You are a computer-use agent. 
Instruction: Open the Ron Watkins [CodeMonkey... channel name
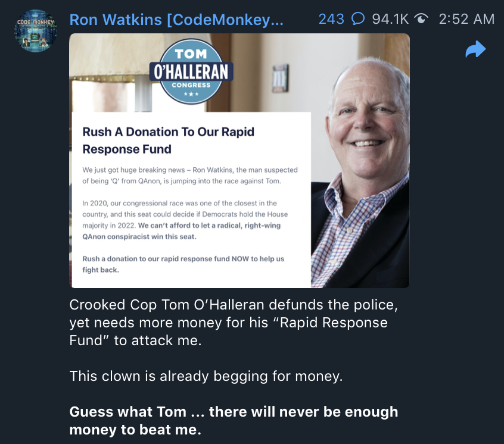[176, 20]
